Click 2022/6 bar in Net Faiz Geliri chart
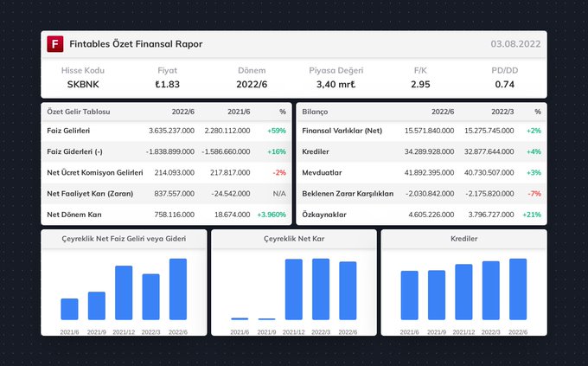The image size is (588, 366). (x=178, y=289)
